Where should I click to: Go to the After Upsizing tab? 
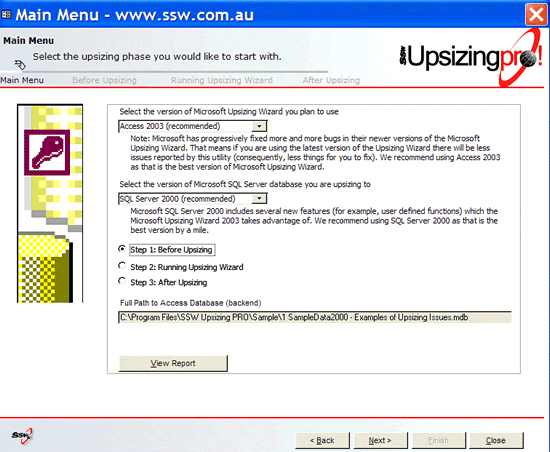pos(331,80)
